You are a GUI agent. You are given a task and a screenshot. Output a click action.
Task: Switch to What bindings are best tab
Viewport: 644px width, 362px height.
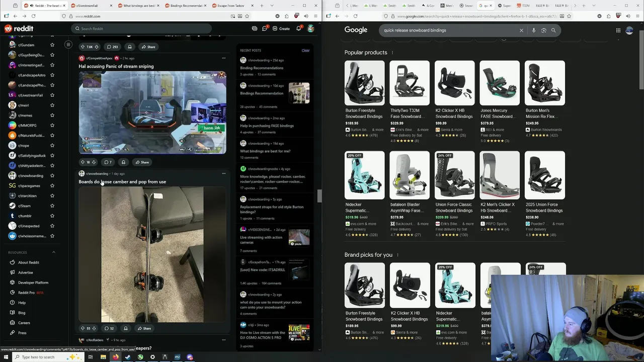pyautogui.click(x=139, y=6)
